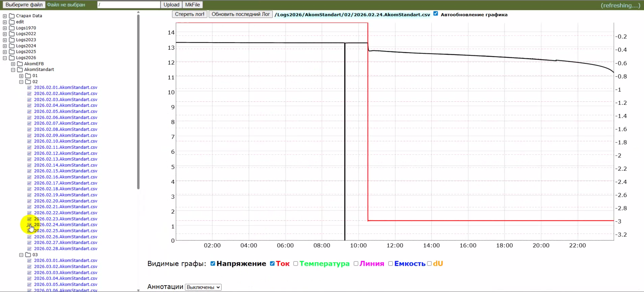Collapse the AkomStandart folder node
The height and width of the screenshot is (292, 644).
pos(13,70)
